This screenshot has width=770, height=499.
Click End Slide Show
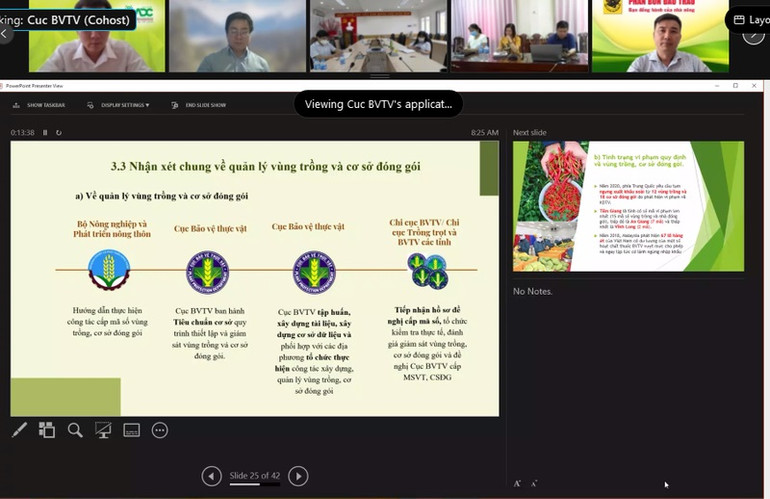[198, 105]
